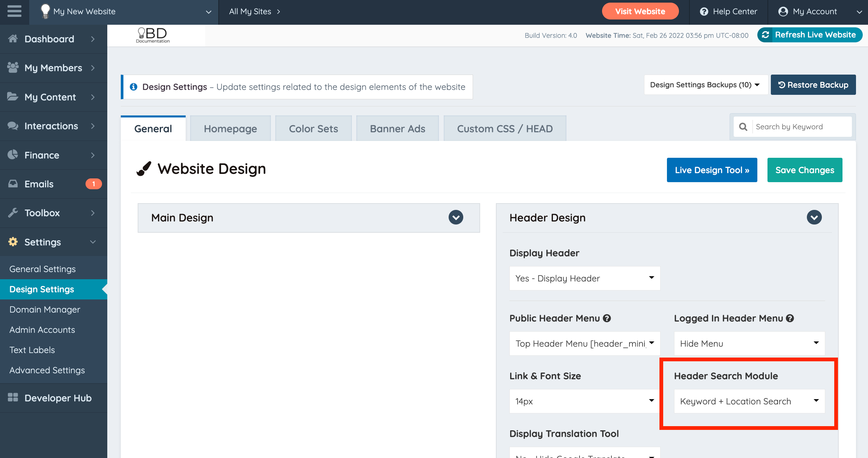This screenshot has width=868, height=458.
Task: Click Public Header Menu help icon
Action: coord(607,318)
